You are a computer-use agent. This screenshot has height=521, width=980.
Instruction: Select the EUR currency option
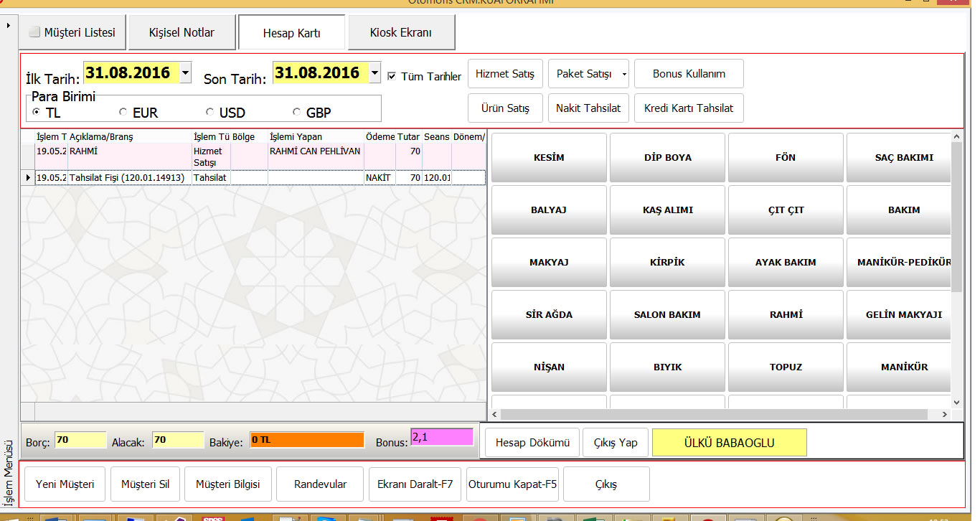click(123, 112)
